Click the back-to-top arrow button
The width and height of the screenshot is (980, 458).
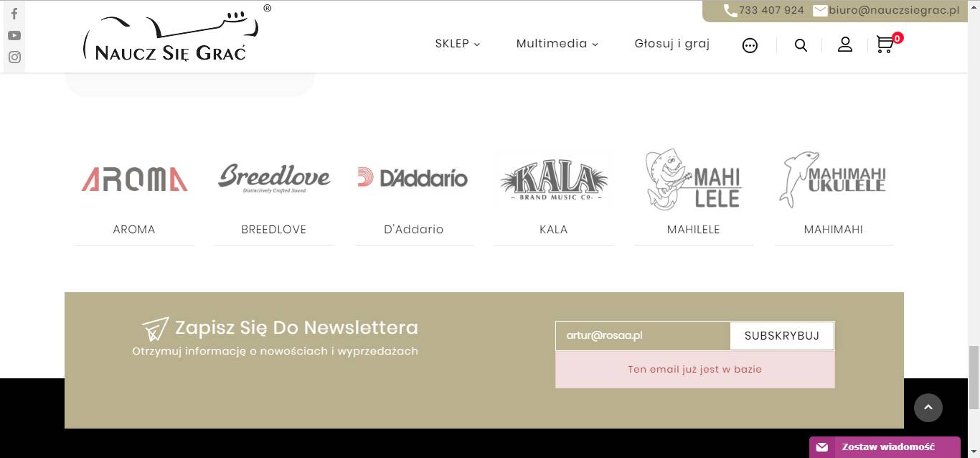[928, 407]
